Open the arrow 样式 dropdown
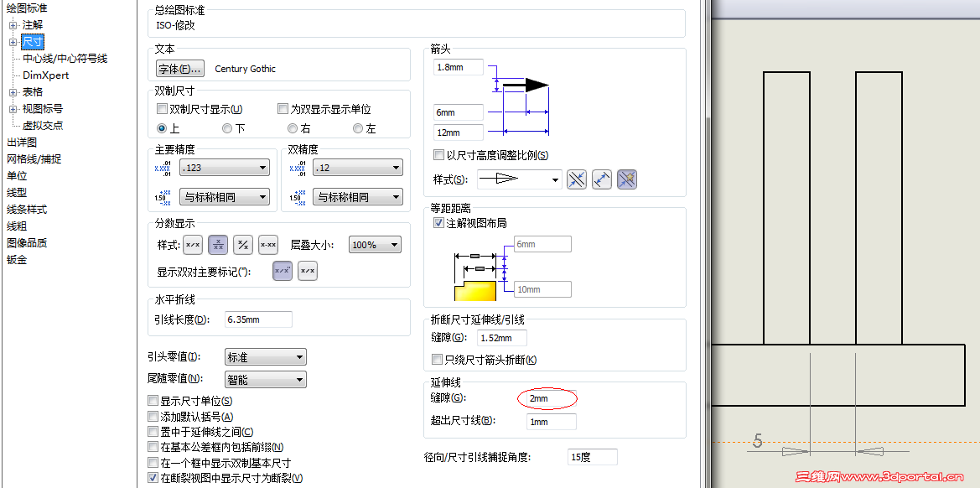The height and width of the screenshot is (488, 980). click(520, 179)
